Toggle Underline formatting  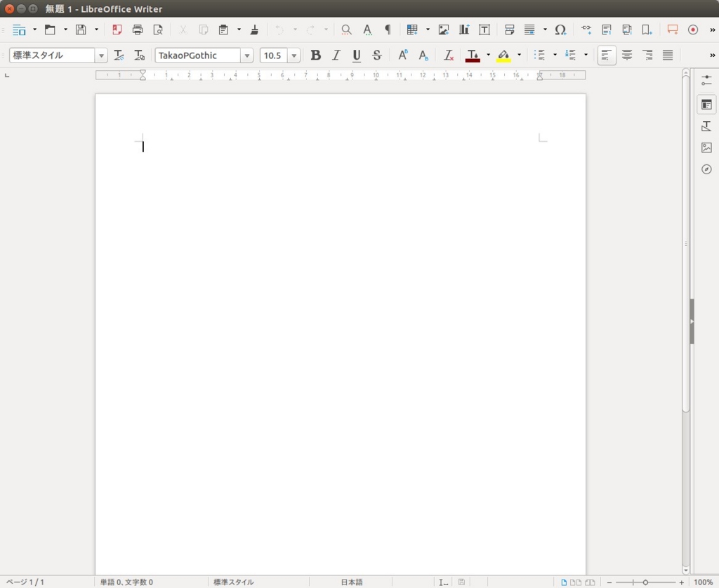click(356, 55)
